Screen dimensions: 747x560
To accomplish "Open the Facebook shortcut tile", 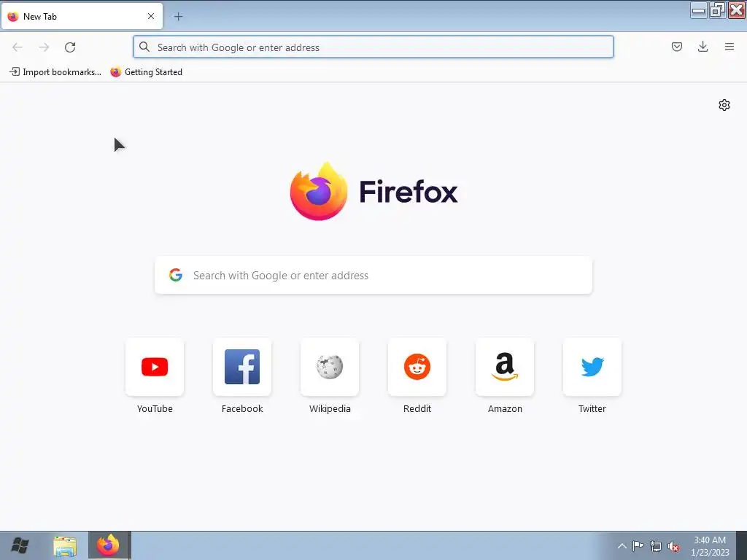I will 242,367.
